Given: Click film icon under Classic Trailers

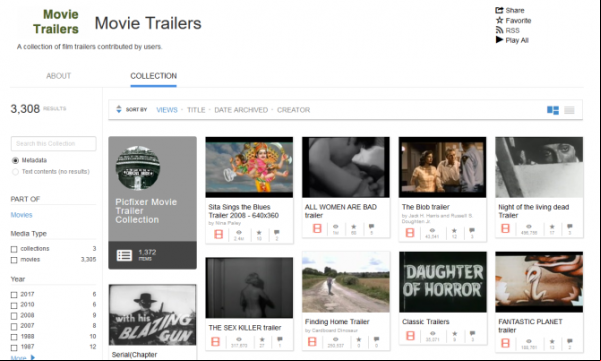Looking at the screenshot, I should 410,336.
